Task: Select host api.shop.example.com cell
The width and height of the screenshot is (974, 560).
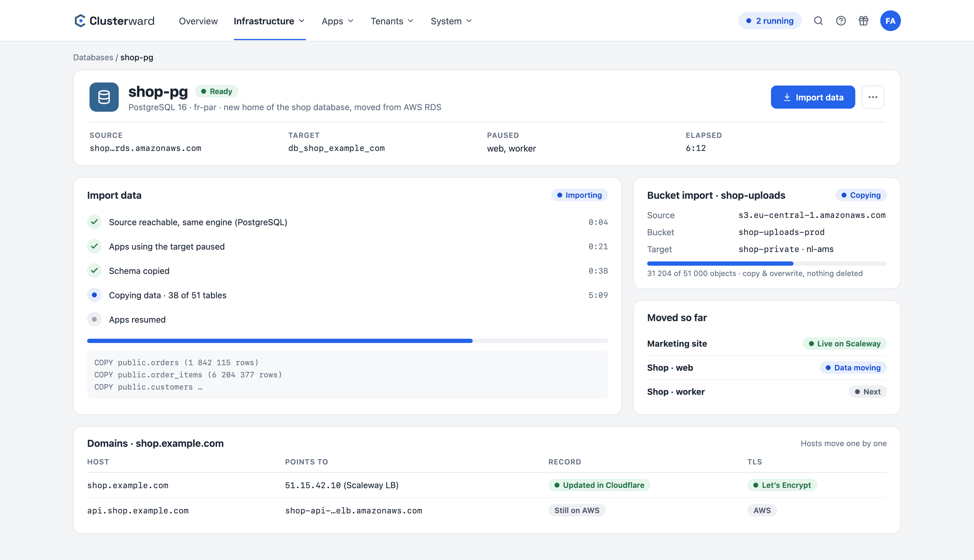Action: [138, 510]
